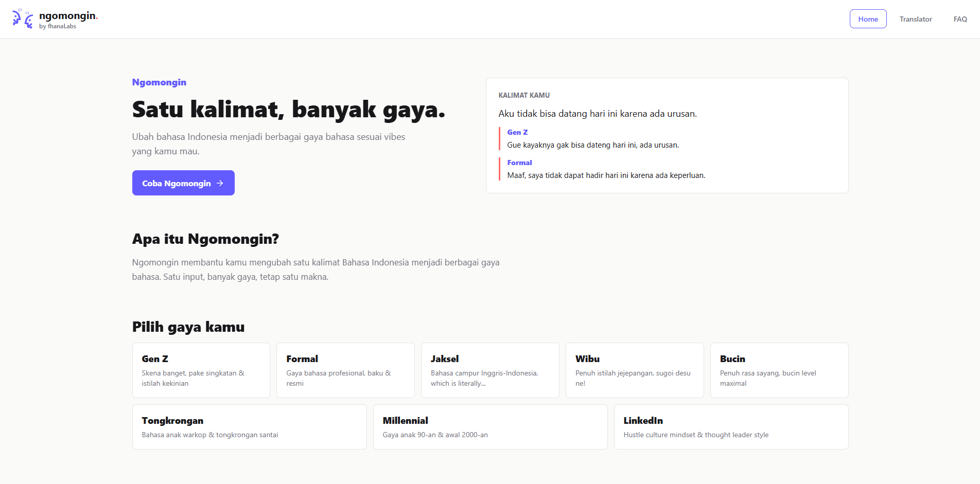Image resolution: width=980 pixels, height=484 pixels.
Task: Click the 'Gen Z' label in example card
Action: (x=517, y=132)
